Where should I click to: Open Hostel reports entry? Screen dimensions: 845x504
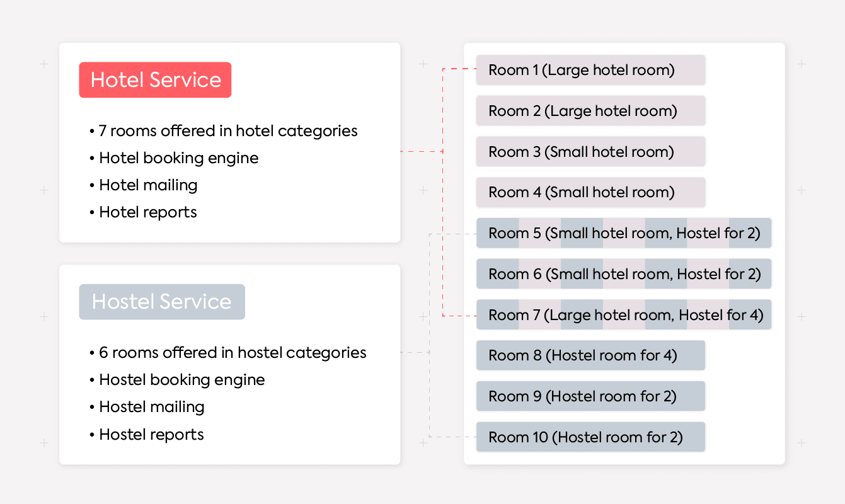click(151, 435)
